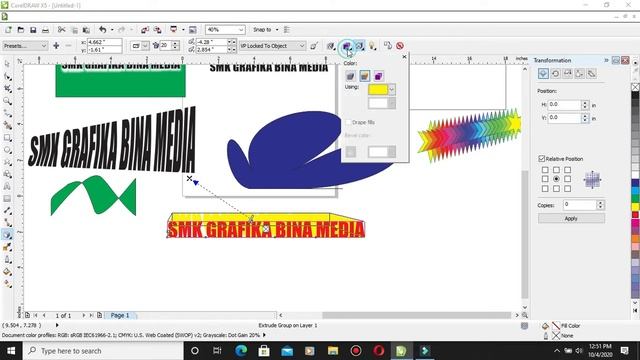Check the middle-right anchor position box
The width and height of the screenshot is (640, 360).
pyautogui.click(x=568, y=179)
